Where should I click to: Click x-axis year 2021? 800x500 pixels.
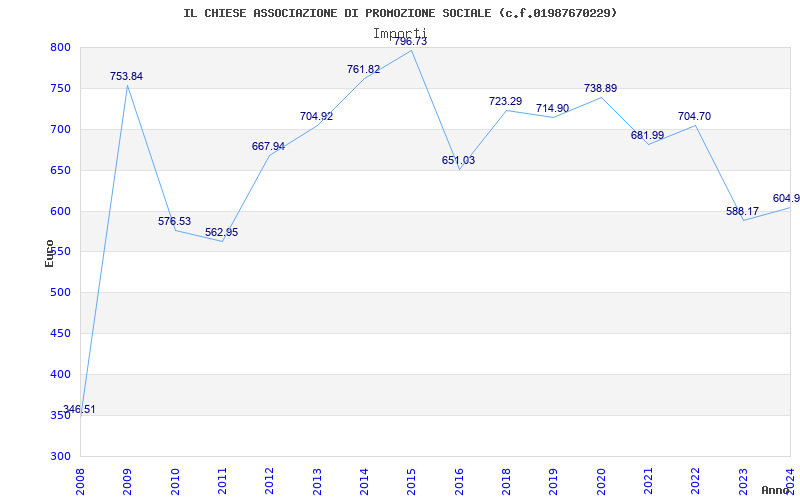648,482
